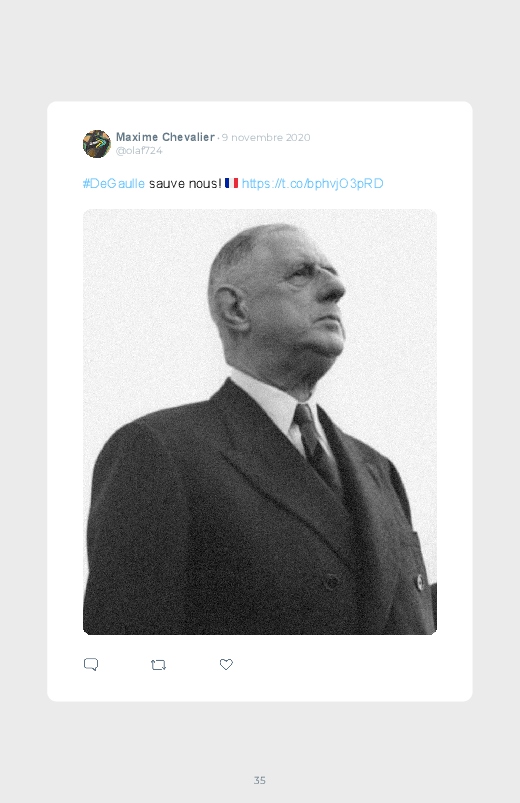
Task: Click the words "sauve nous!" in the tweet
Action: (x=185, y=183)
